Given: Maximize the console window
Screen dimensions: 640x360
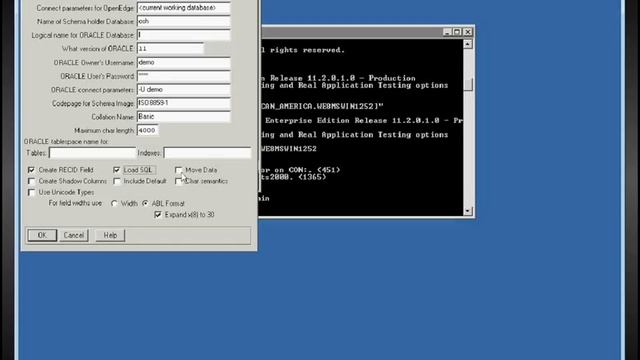Looking at the screenshot, I should (x=457, y=32).
